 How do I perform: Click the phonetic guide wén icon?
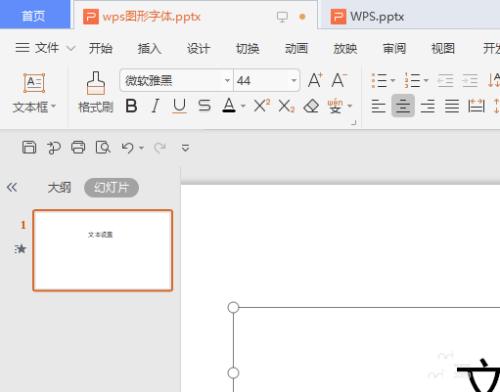[335, 106]
